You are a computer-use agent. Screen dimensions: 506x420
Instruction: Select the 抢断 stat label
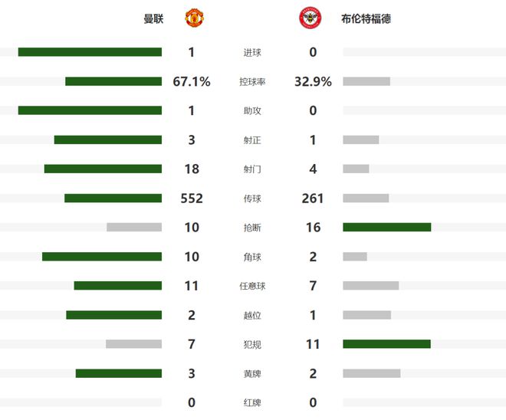coord(252,228)
